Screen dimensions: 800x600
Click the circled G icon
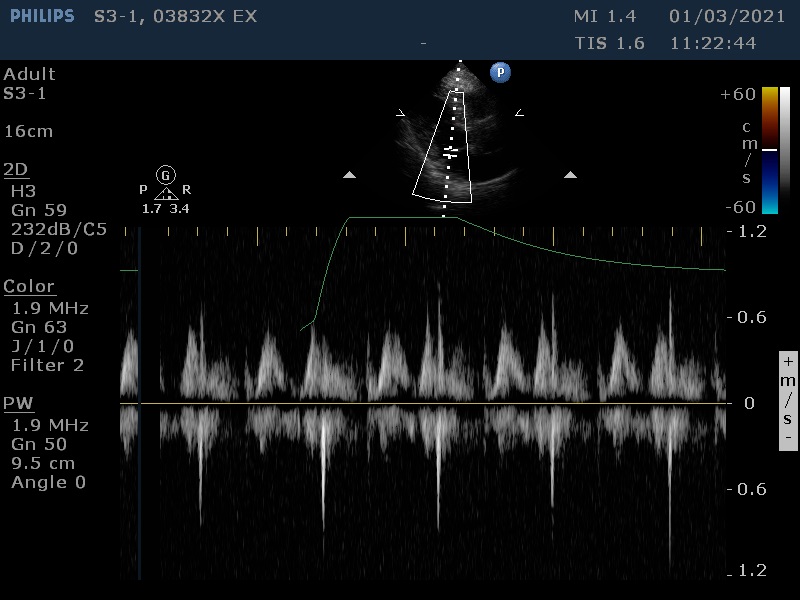pyautogui.click(x=166, y=175)
